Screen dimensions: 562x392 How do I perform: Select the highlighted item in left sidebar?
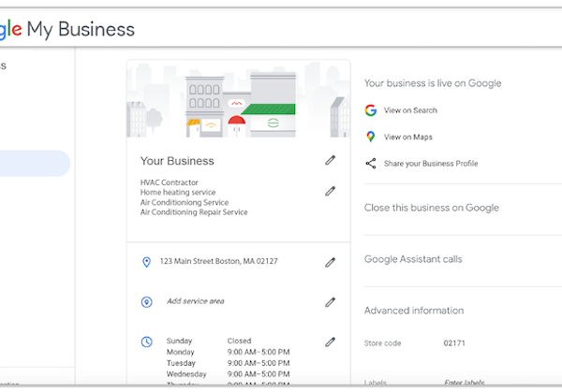point(35,164)
